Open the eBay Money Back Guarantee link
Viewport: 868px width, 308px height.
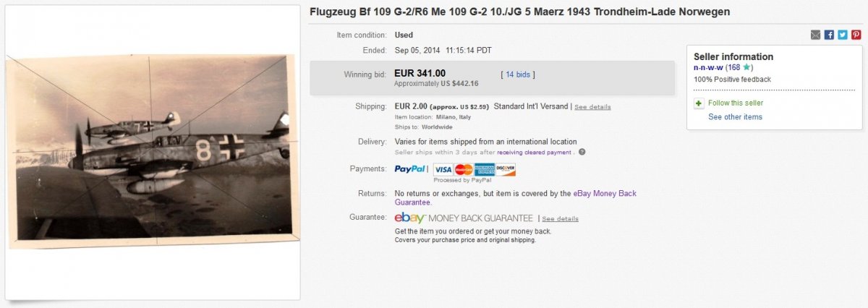[605, 194]
